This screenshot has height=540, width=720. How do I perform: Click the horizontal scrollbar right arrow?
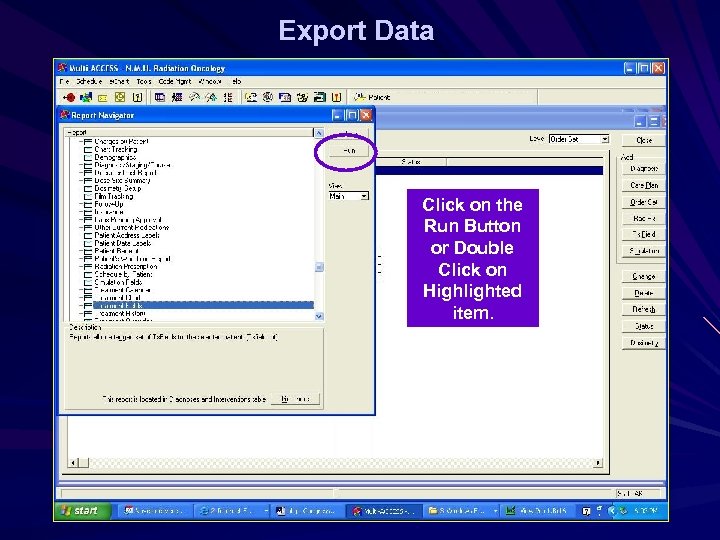click(x=597, y=462)
